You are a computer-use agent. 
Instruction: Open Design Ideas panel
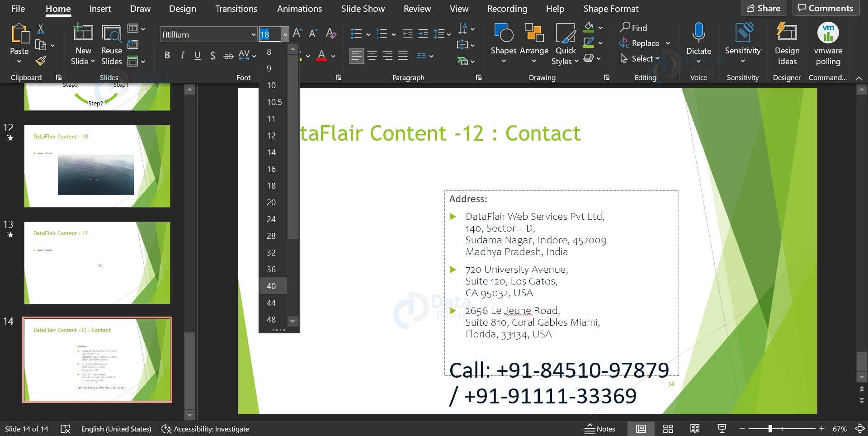click(x=787, y=43)
